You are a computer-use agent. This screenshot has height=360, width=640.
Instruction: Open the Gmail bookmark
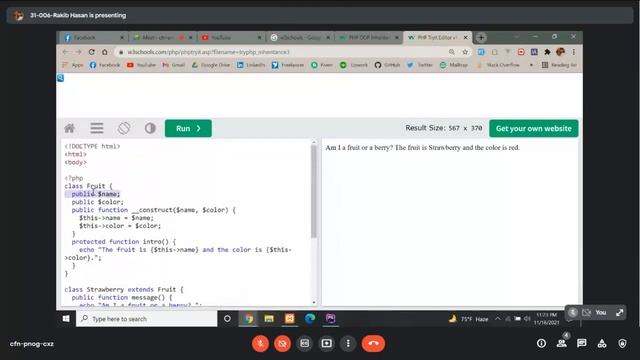pos(174,65)
